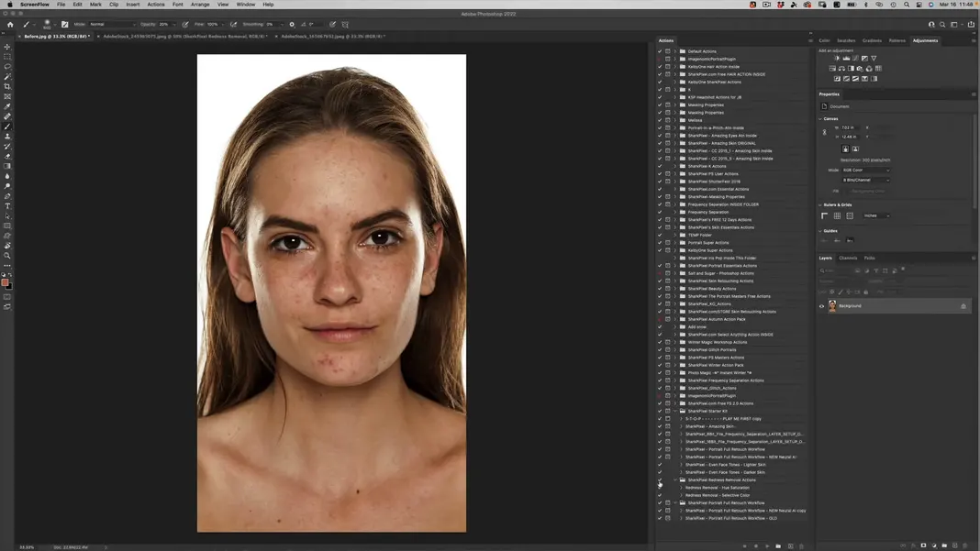
Task: Click the Home icon in options bar
Action: 10,25
